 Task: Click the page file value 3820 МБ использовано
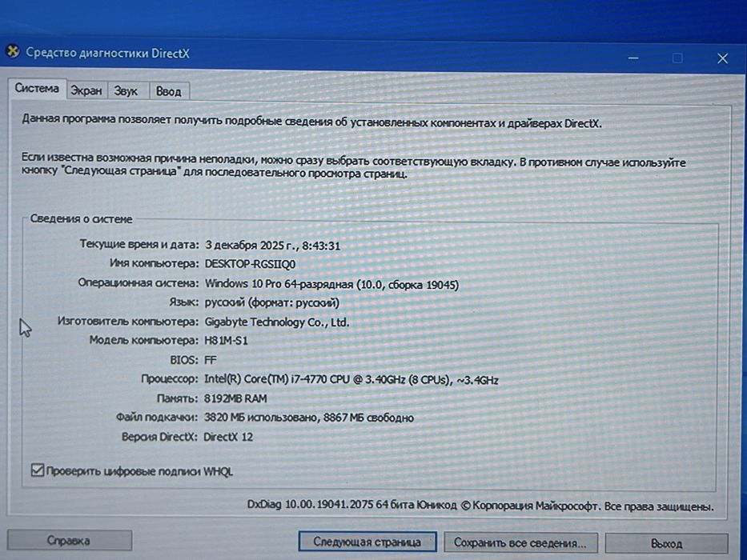pos(309,418)
